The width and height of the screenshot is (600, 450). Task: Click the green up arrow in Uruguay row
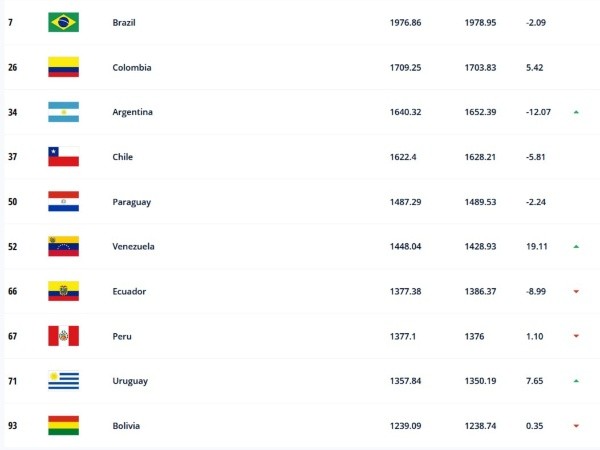click(x=576, y=381)
